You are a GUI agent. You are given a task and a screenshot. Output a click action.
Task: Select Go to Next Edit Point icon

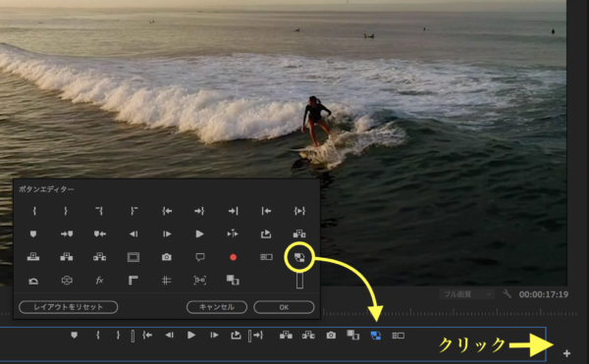(x=233, y=211)
